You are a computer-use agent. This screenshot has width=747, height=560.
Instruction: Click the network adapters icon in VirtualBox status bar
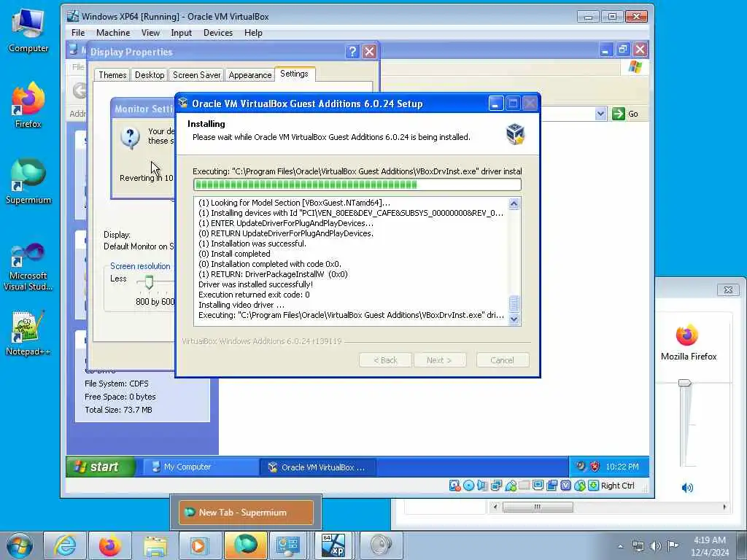click(x=496, y=485)
